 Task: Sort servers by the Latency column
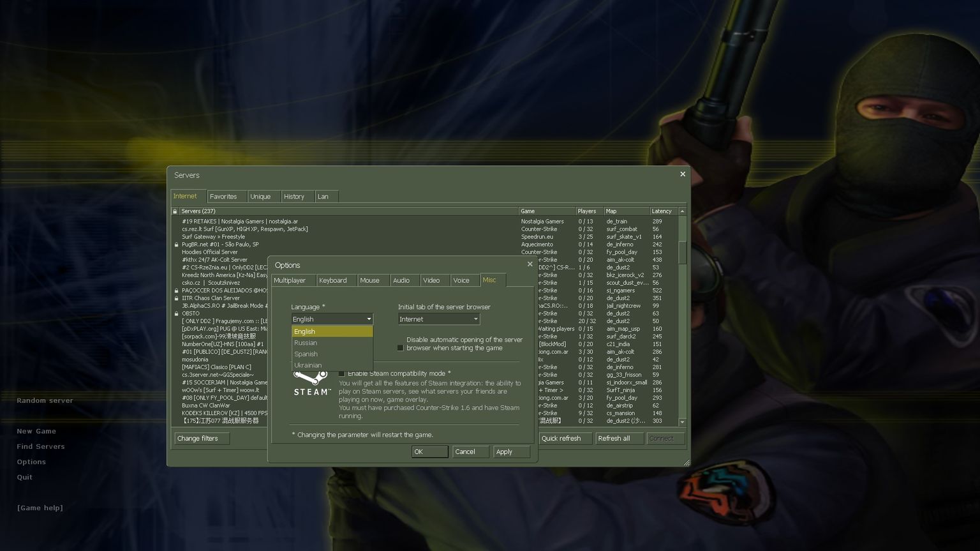662,211
